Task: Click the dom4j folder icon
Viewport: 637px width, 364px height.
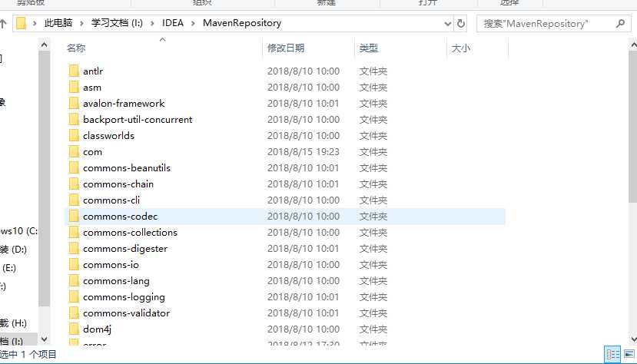Action: 74,329
